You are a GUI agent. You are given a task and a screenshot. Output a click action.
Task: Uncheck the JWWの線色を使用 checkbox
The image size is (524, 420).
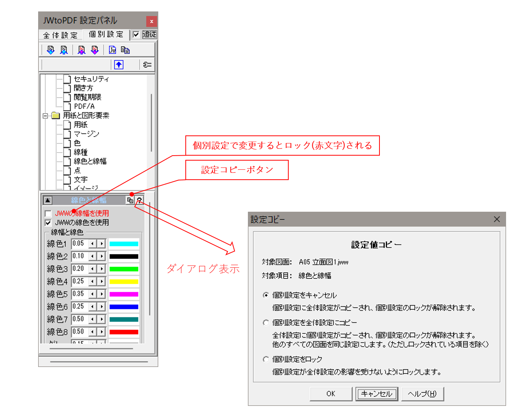pyautogui.click(x=48, y=222)
